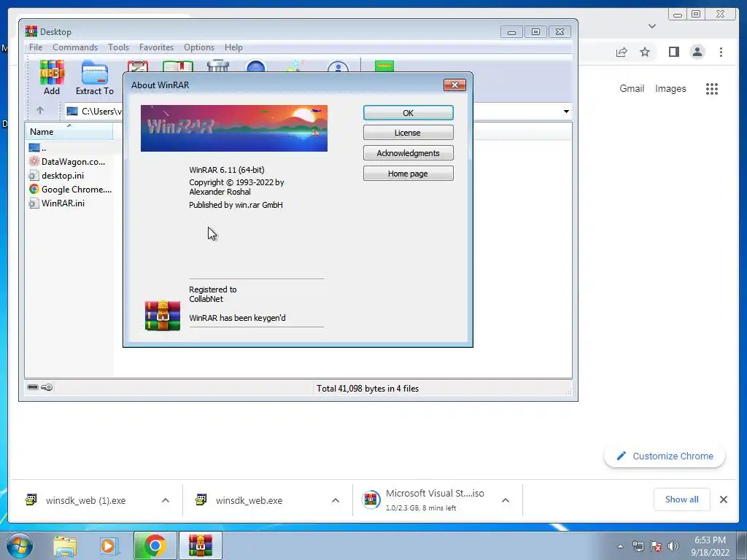Open options for winsdk_web (1).exe download
Screen dimensions: 747x560
pyautogui.click(x=166, y=500)
